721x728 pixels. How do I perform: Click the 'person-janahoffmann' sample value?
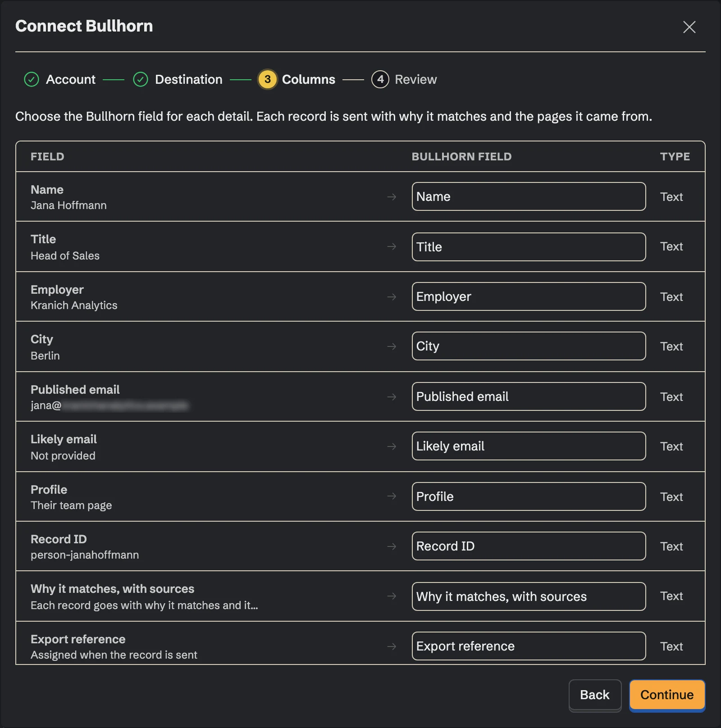click(x=85, y=555)
